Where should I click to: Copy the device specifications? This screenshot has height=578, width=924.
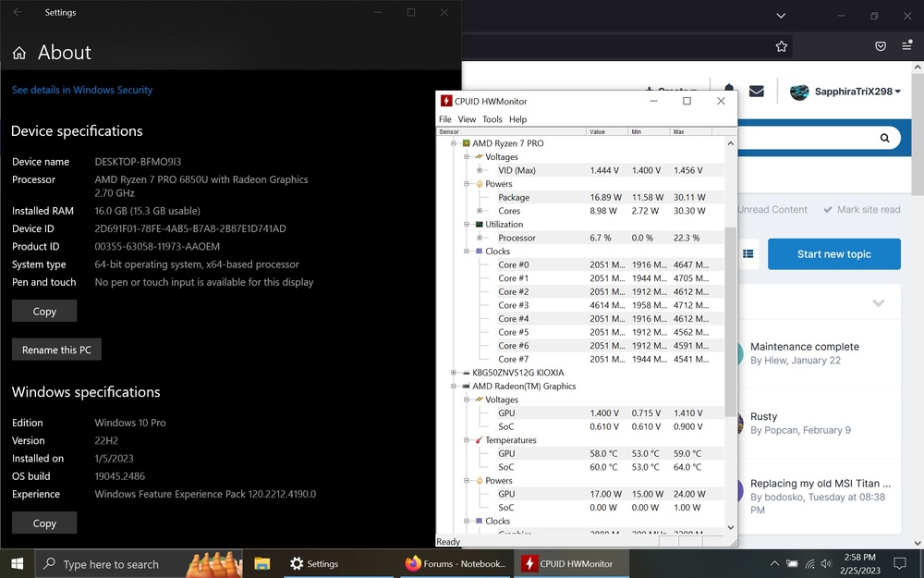[x=44, y=311]
